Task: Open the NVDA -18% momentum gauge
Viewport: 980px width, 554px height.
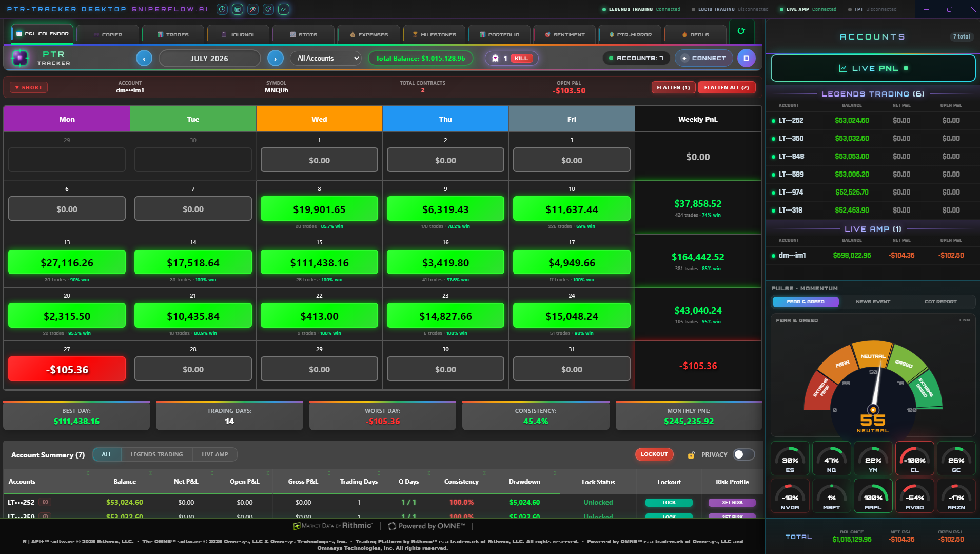Action: click(x=790, y=496)
